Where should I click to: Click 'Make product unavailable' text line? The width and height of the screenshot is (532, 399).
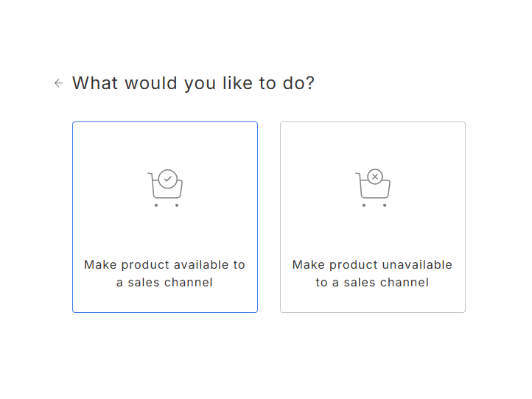coord(372,265)
